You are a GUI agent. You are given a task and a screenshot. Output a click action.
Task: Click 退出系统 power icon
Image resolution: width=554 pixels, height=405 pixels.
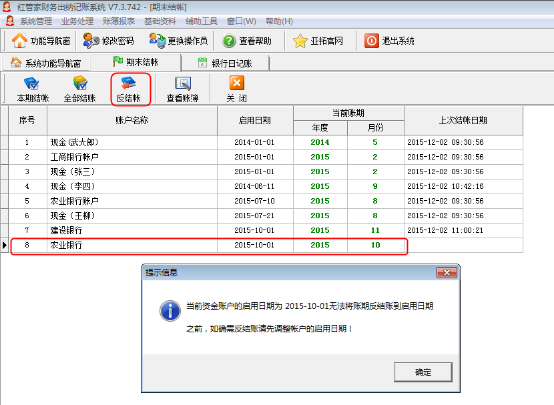371,41
